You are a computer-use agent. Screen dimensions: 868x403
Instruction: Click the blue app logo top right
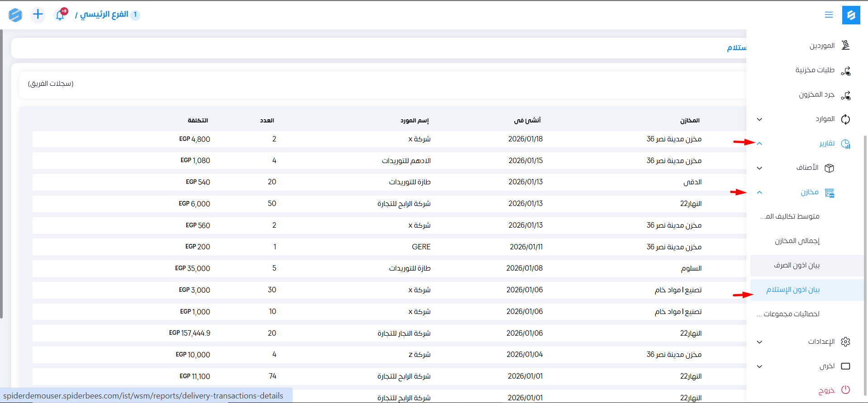click(x=851, y=15)
